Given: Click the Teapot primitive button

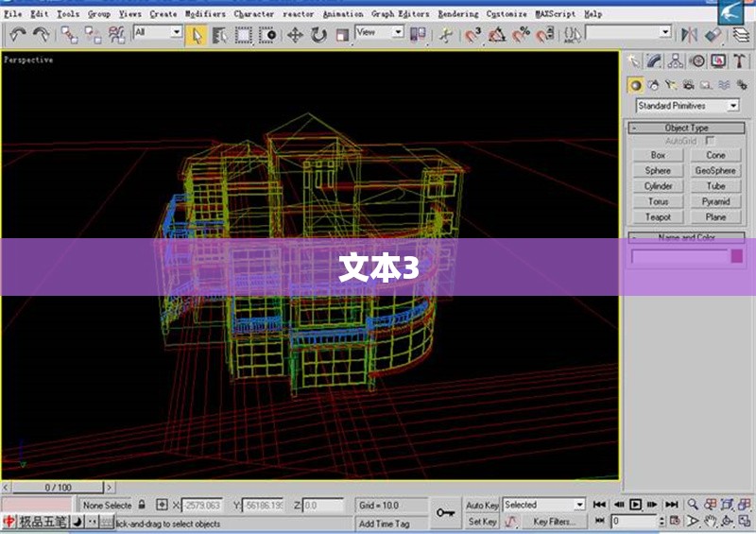Looking at the screenshot, I should click(658, 217).
